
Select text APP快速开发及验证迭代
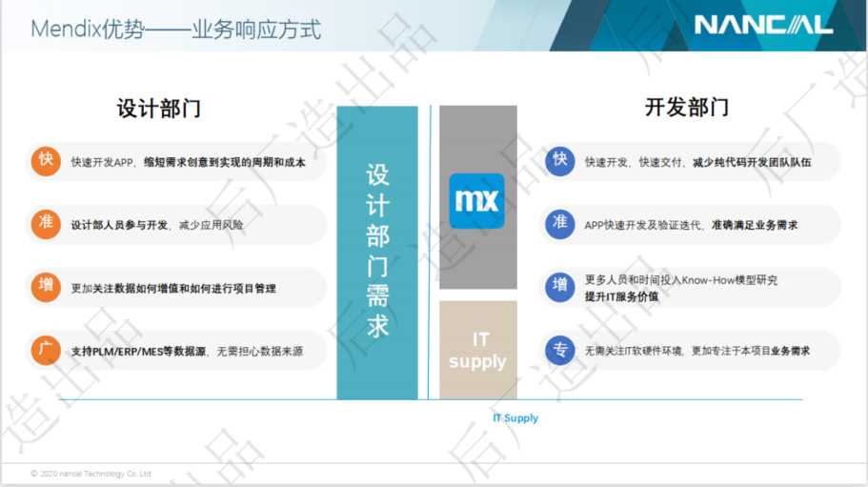(643, 225)
